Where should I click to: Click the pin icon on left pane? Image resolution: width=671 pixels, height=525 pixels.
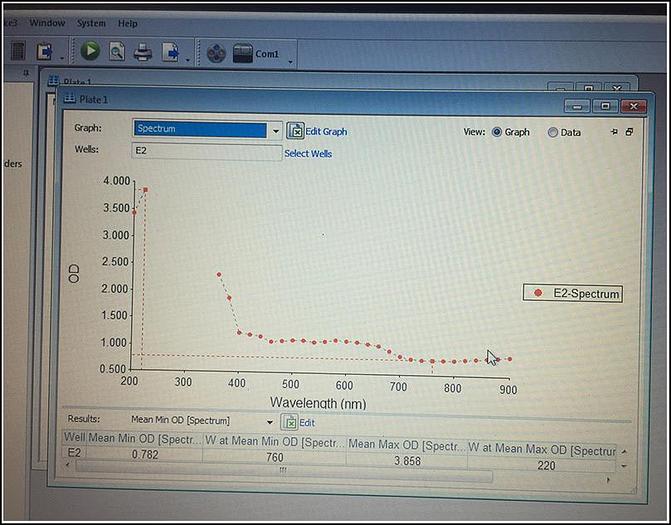[26, 73]
